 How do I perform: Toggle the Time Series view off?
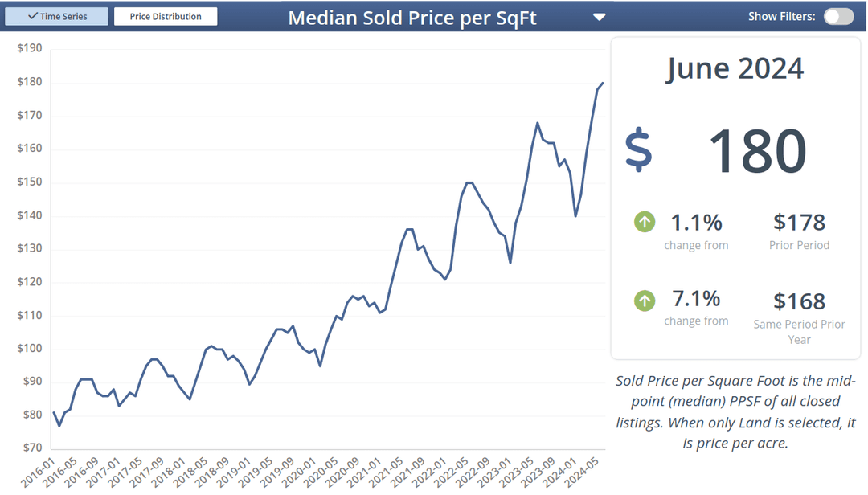point(56,15)
